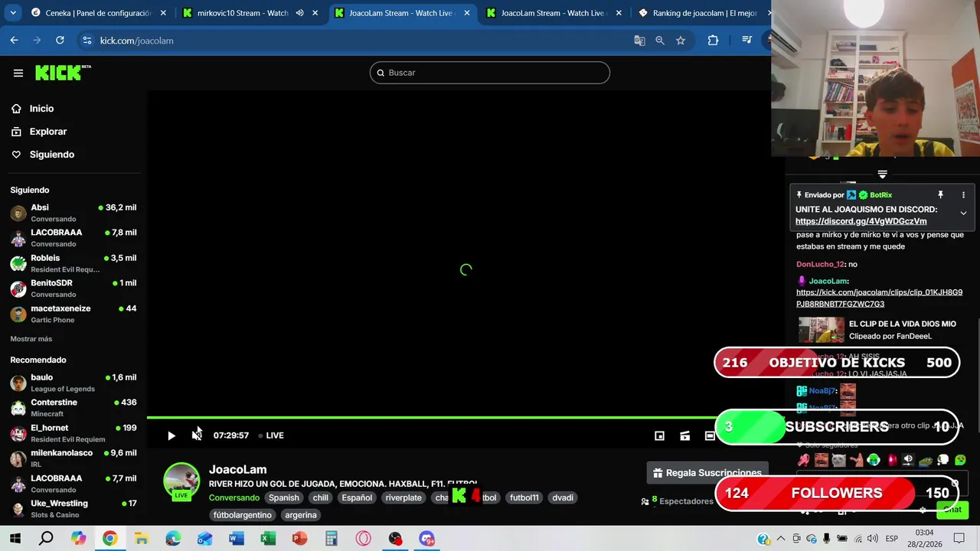Focus the Buscar search field
The image size is (980, 551).
[x=490, y=73]
